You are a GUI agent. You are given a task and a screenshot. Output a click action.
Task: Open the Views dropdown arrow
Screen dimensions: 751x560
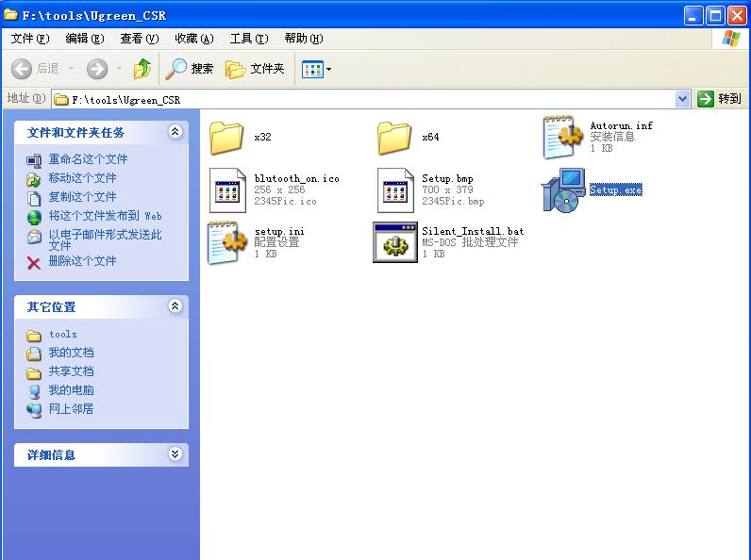click(x=328, y=70)
